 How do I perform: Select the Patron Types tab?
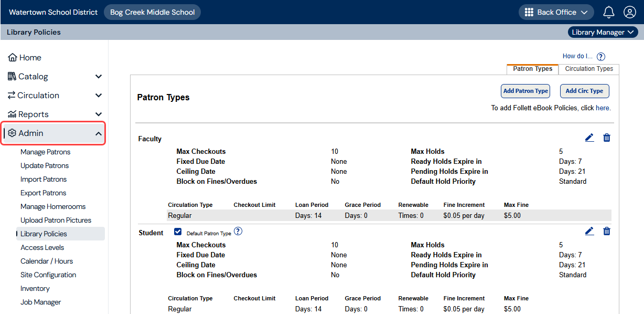532,68
